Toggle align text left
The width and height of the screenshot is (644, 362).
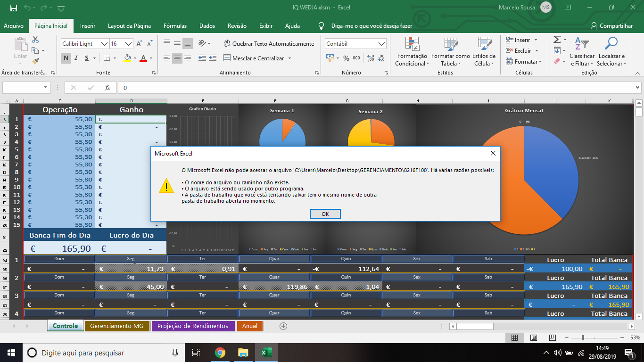coord(166,58)
